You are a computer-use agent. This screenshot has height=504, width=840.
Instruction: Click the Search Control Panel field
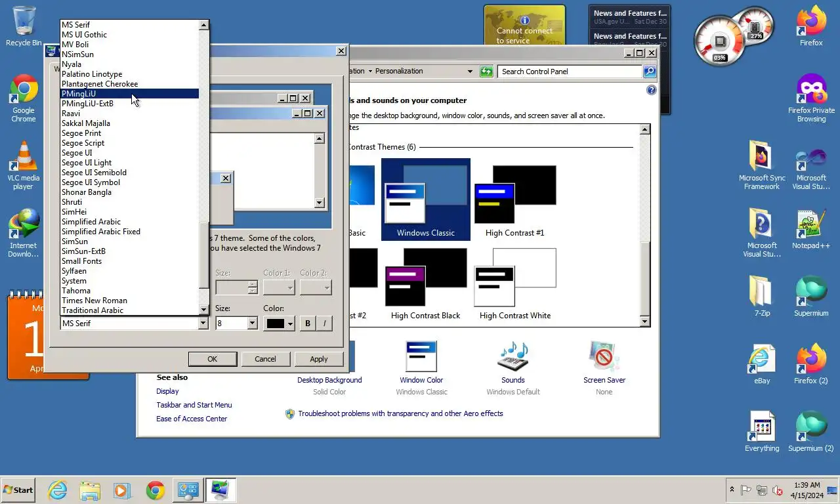pos(570,72)
